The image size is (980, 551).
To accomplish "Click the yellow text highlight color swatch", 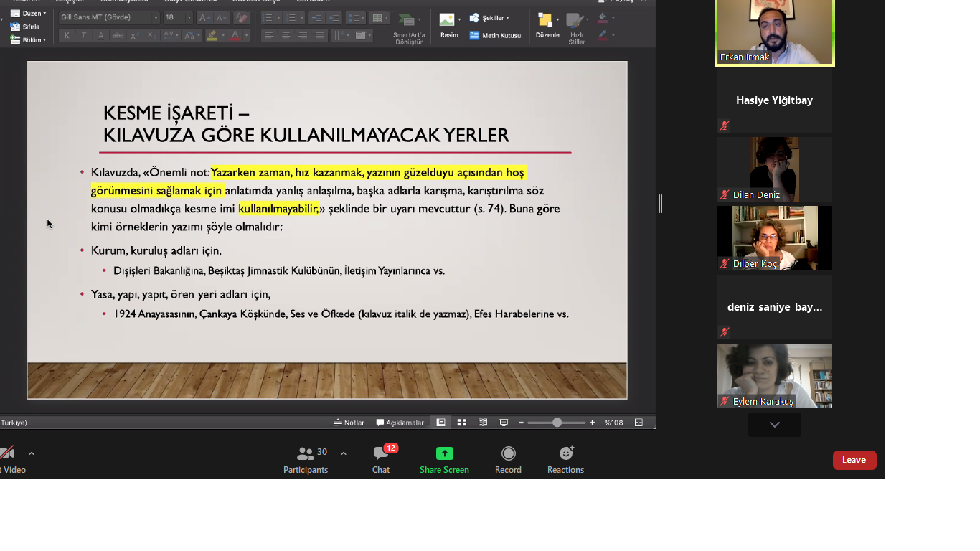I will (x=212, y=35).
